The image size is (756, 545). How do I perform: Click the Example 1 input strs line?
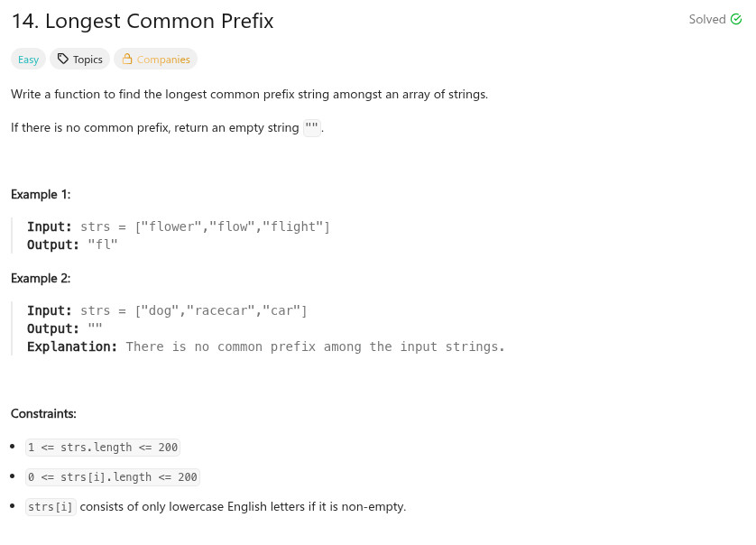(x=179, y=226)
